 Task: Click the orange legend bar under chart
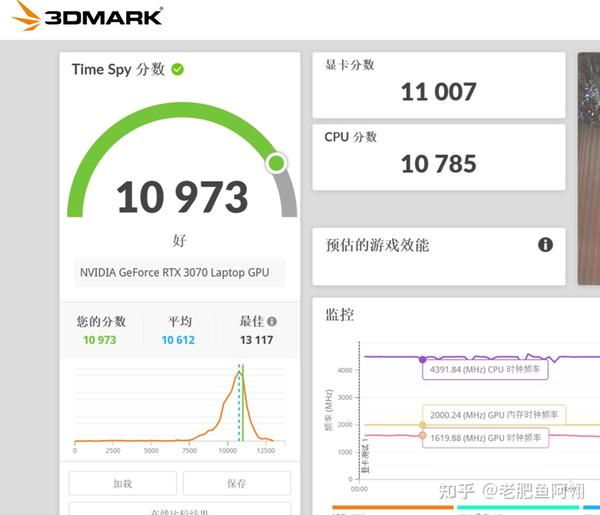click(x=393, y=507)
